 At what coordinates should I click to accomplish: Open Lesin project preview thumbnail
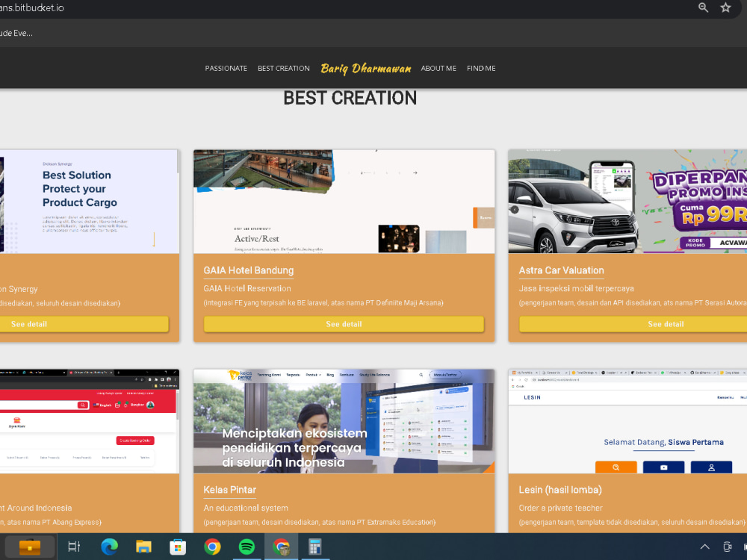pos(627,421)
